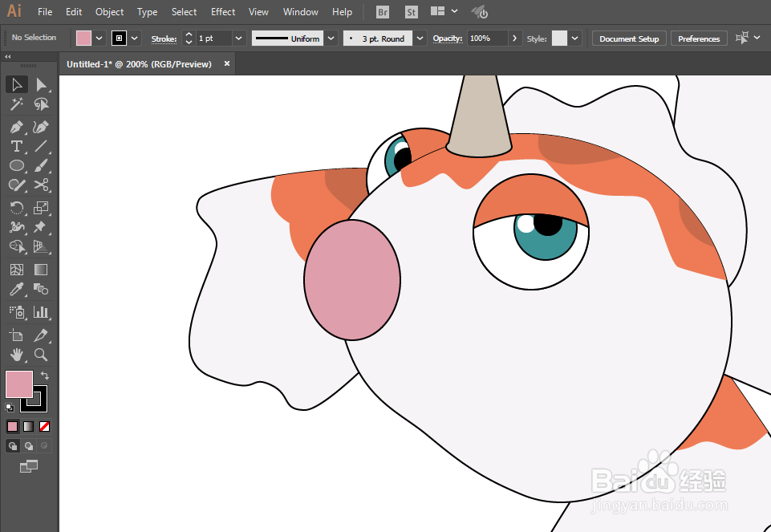This screenshot has height=532, width=771.
Task: Select the Type tool
Action: [x=17, y=146]
